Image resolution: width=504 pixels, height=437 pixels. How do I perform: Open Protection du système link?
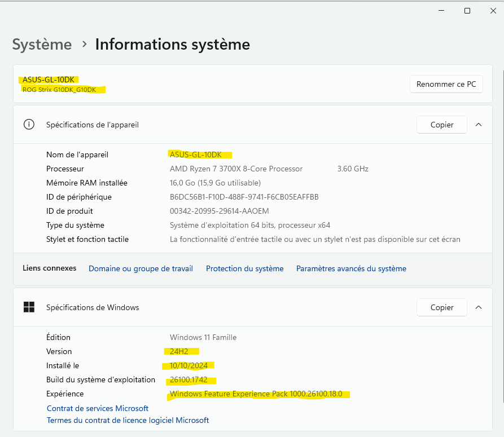pos(244,268)
